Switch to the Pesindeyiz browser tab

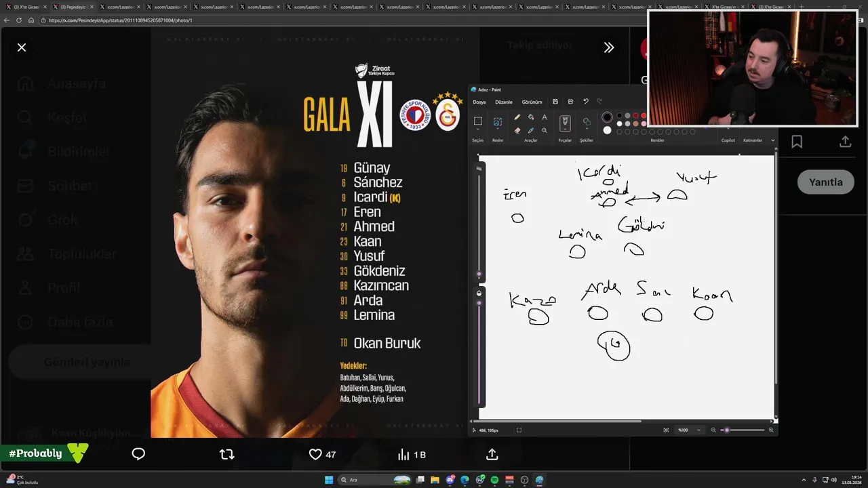click(x=75, y=7)
